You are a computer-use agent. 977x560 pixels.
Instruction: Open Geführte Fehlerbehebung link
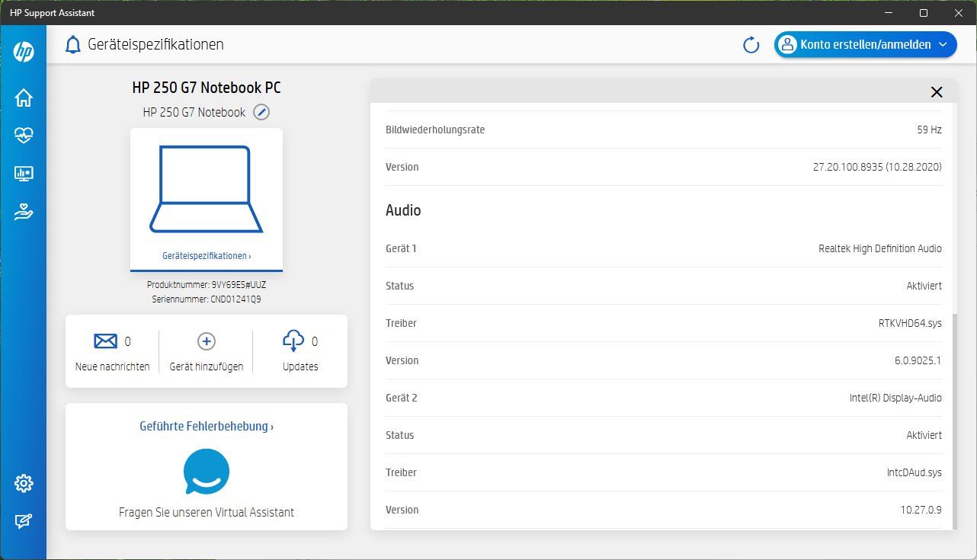207,427
